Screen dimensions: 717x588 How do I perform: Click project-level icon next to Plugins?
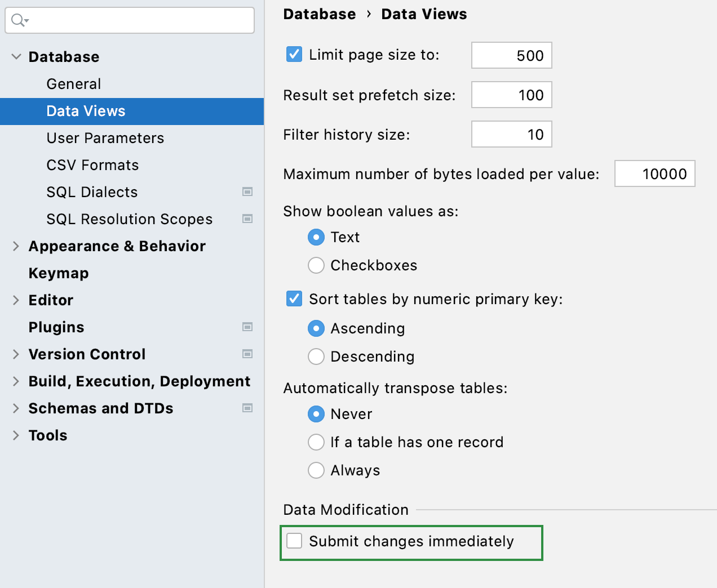[x=247, y=327]
